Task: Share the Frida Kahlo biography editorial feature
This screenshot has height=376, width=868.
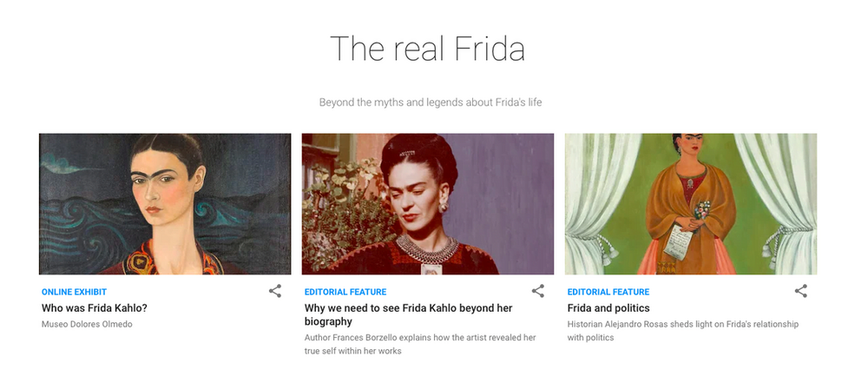Action: [538, 292]
